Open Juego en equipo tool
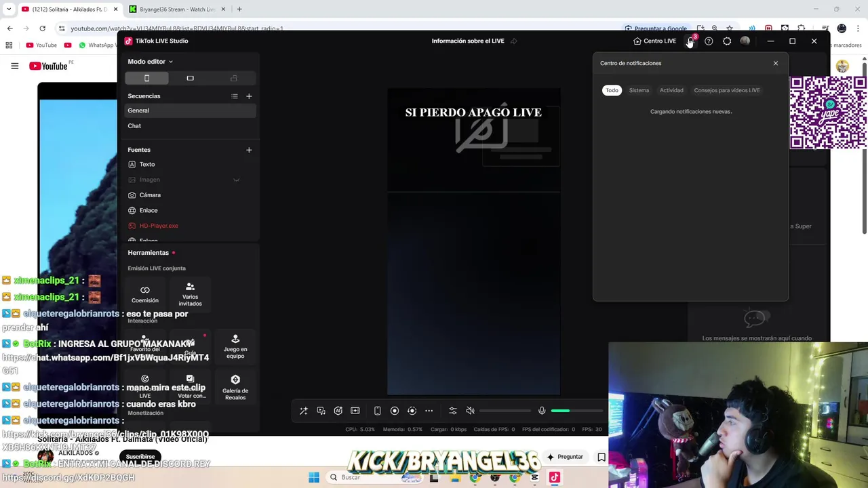 click(235, 346)
